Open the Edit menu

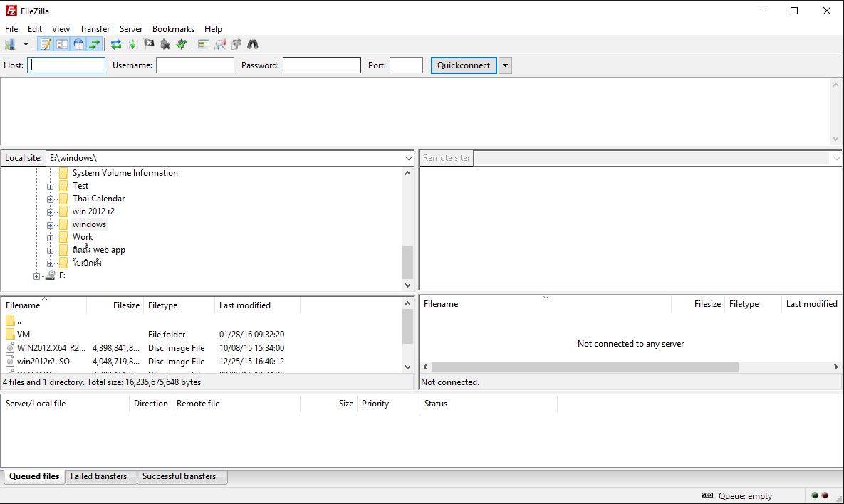click(x=35, y=29)
